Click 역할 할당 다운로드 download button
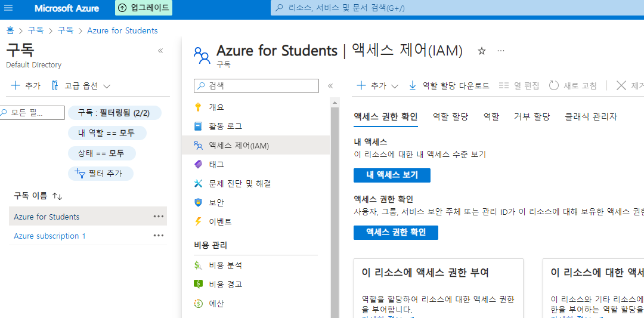 point(450,86)
